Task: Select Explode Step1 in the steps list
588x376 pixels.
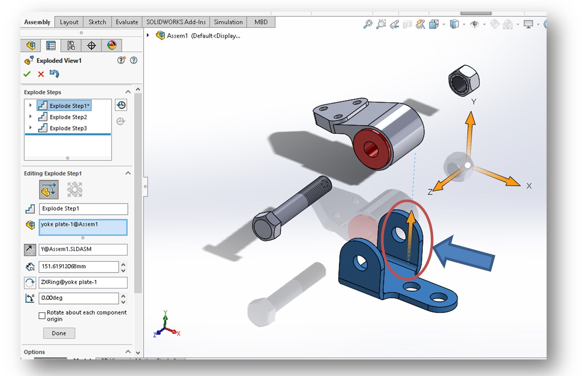Action: pyautogui.click(x=71, y=105)
